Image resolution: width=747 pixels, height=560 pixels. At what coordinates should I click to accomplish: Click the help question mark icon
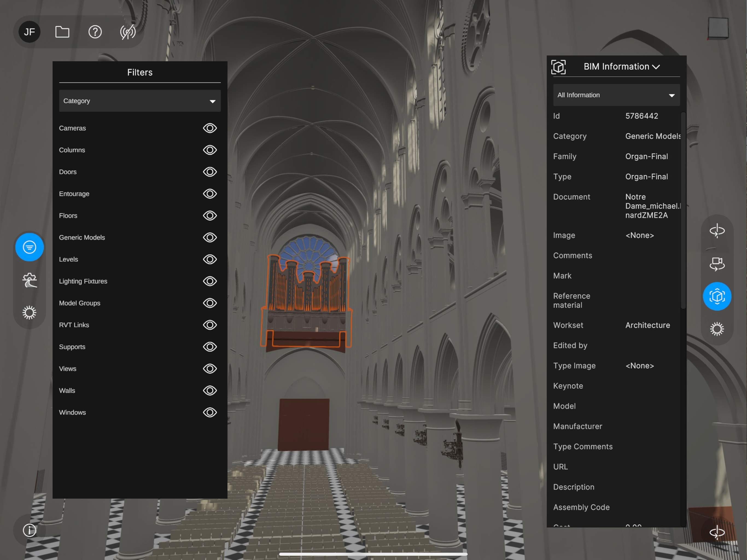pyautogui.click(x=95, y=32)
